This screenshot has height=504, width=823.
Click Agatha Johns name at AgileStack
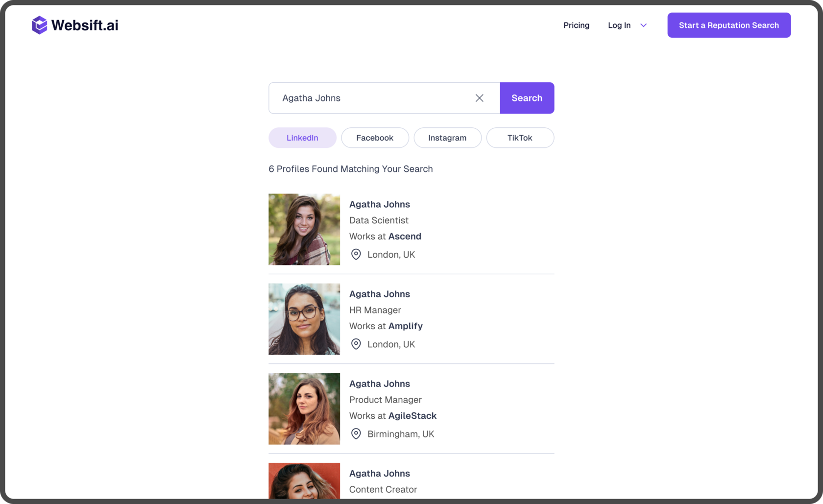click(x=380, y=384)
